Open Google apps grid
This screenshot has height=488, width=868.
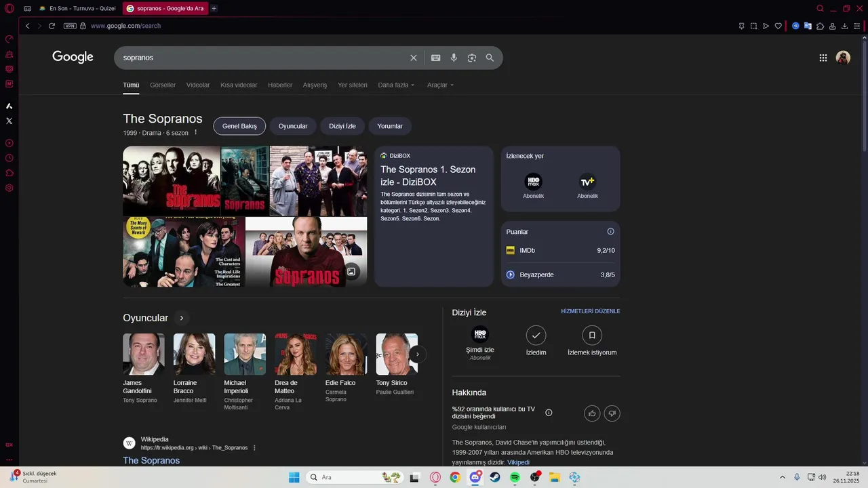[x=823, y=58]
